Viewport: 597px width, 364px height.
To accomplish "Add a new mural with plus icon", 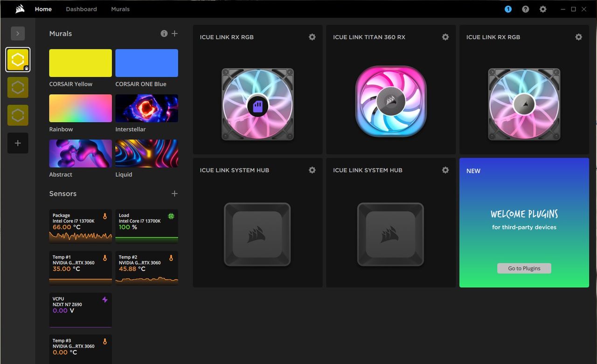I will 174,34.
